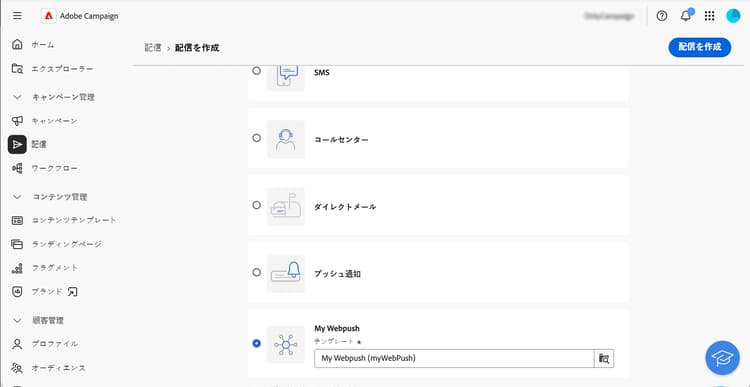750x387 pixels.
Task: Click the ブランド label in sidebar
Action: coord(47,291)
